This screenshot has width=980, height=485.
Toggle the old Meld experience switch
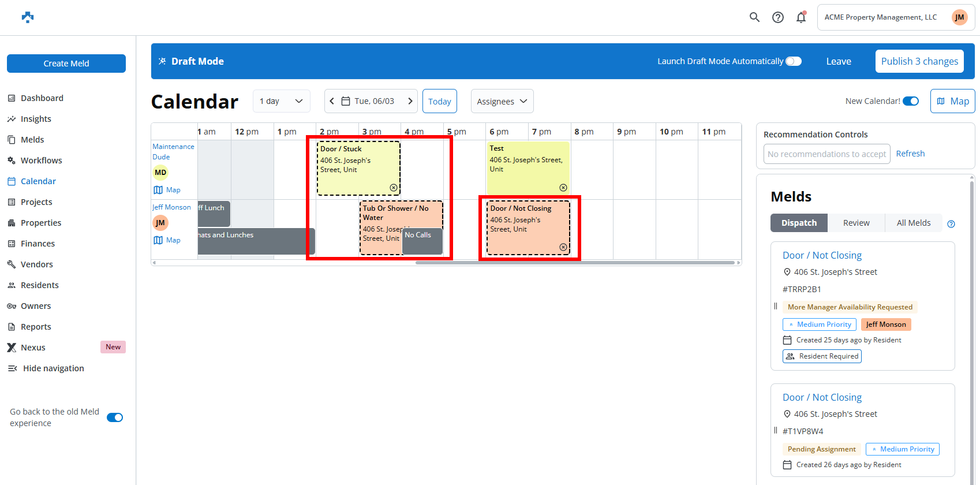click(x=115, y=417)
